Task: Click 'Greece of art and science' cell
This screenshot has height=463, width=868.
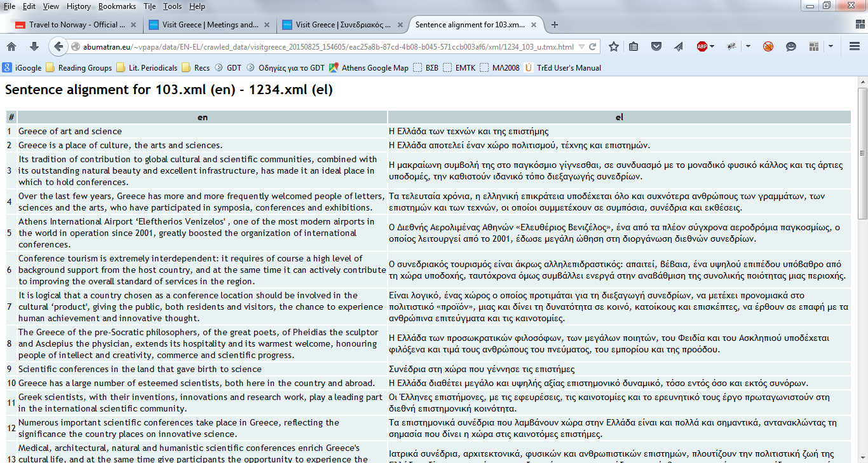Action: coord(203,131)
